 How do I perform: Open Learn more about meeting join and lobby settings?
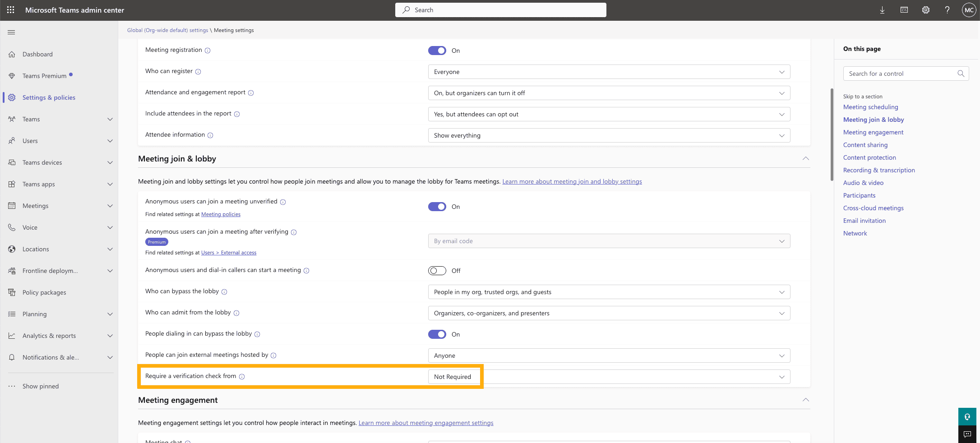(x=572, y=181)
